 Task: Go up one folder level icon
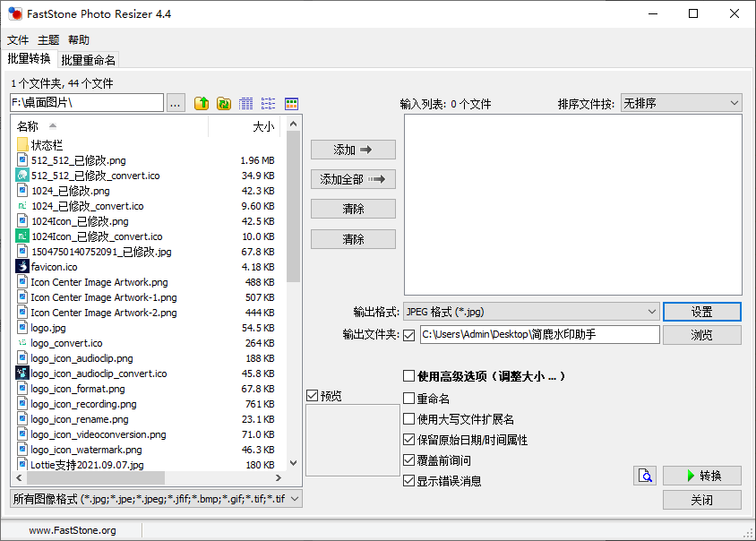[202, 104]
